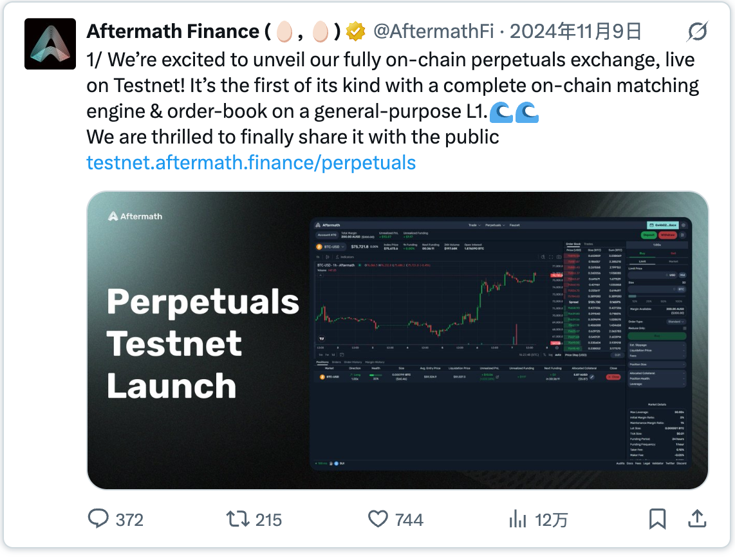Click the share upload icon
Viewport: 735px width, 560px height.
[x=698, y=519]
